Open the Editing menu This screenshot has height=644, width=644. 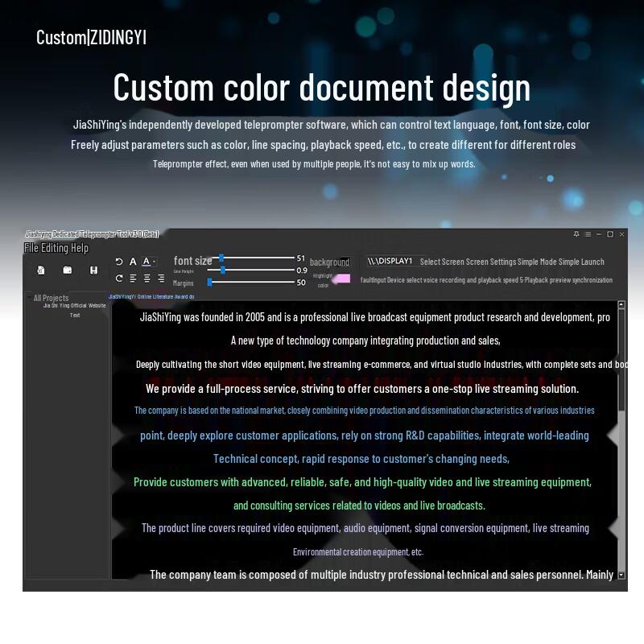pos(55,248)
